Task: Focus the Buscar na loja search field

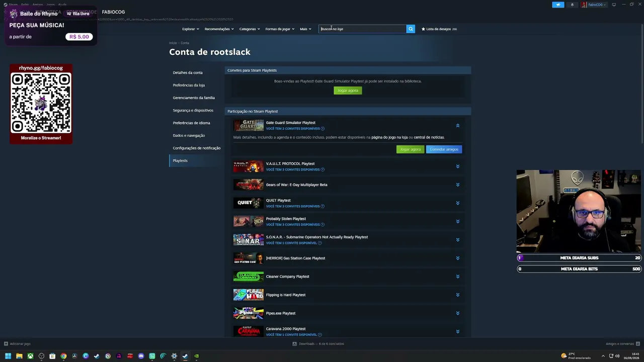Action: click(x=362, y=29)
